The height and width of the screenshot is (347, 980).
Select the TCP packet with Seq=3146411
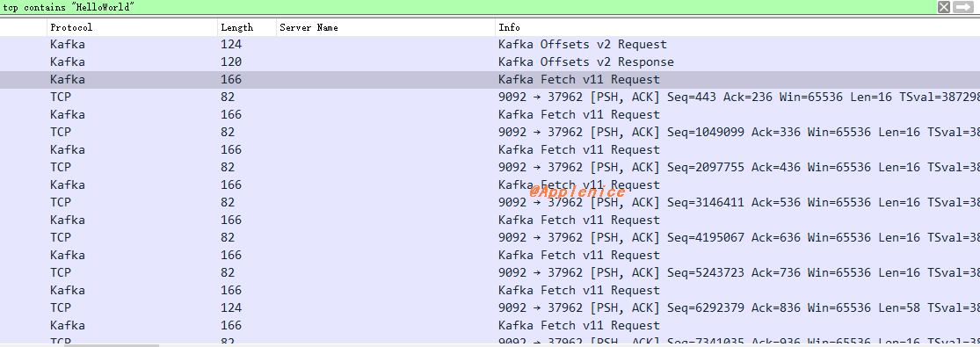(490, 202)
